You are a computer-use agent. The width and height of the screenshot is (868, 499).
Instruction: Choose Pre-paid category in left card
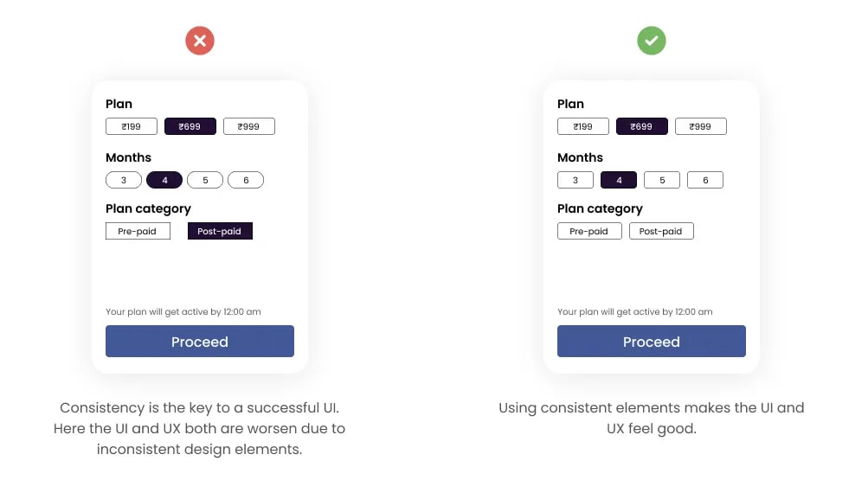138,231
